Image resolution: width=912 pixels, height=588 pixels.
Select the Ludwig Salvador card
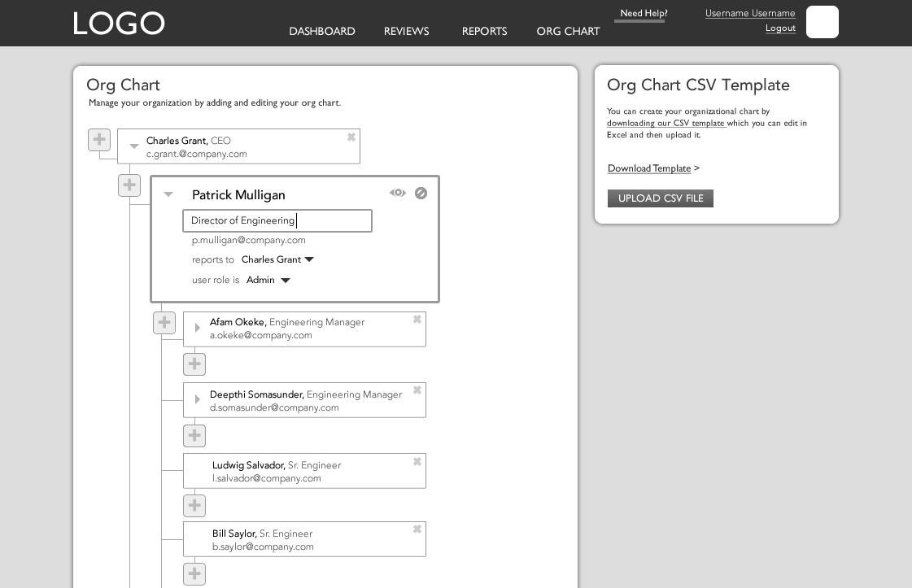coord(305,471)
